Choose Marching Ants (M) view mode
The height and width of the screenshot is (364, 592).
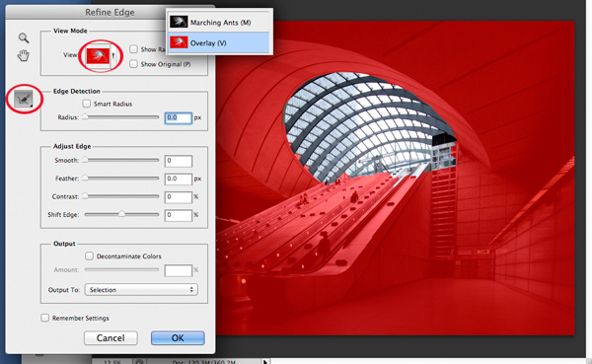219,23
